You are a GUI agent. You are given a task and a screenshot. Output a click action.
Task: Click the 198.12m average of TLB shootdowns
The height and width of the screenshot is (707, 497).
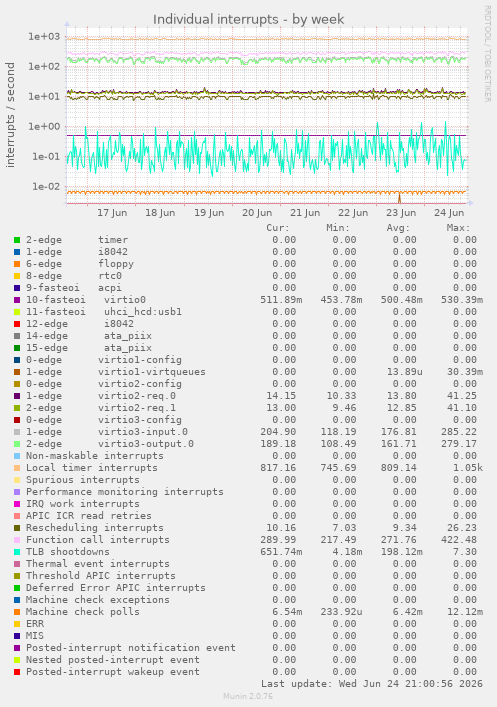(402, 552)
